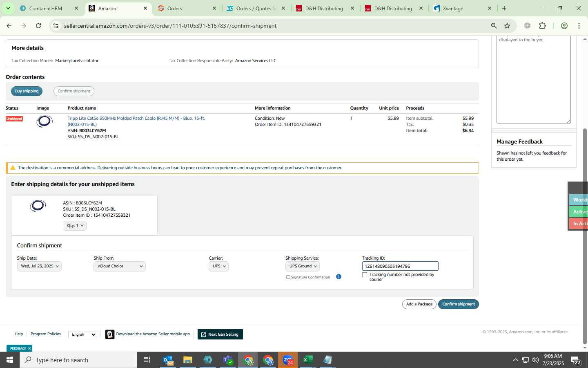Check the Signature Confirmation checkbox
Image resolution: width=588 pixels, height=368 pixels.
point(288,277)
